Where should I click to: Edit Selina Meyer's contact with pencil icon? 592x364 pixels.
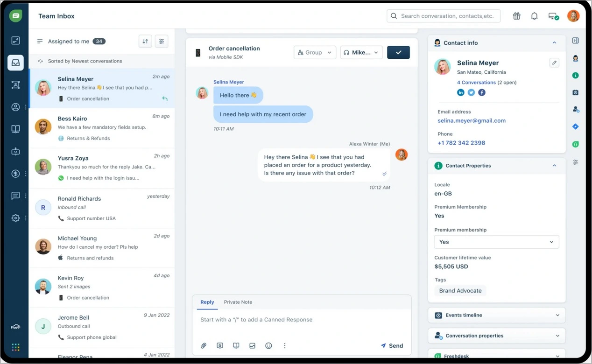coord(554,63)
